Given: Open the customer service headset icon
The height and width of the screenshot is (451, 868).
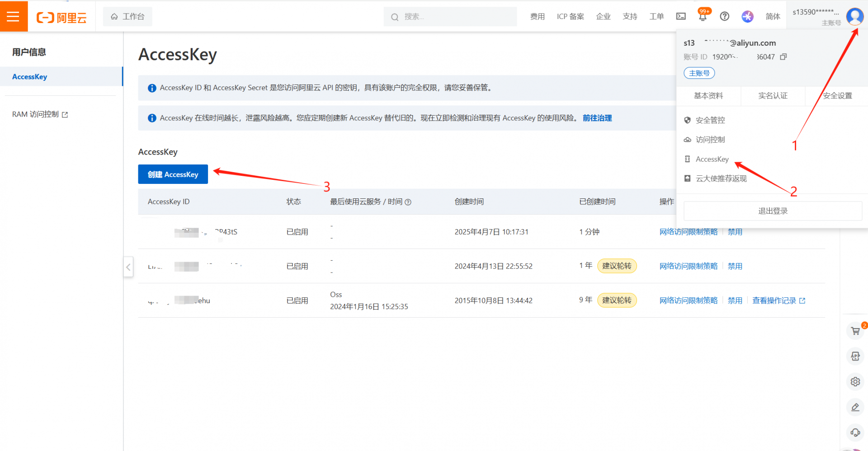Looking at the screenshot, I should (855, 432).
